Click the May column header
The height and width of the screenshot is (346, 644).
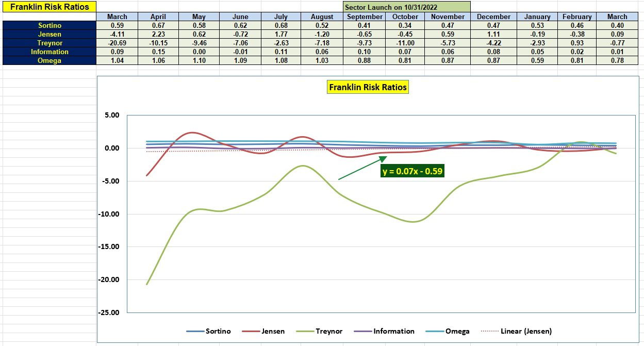199,17
